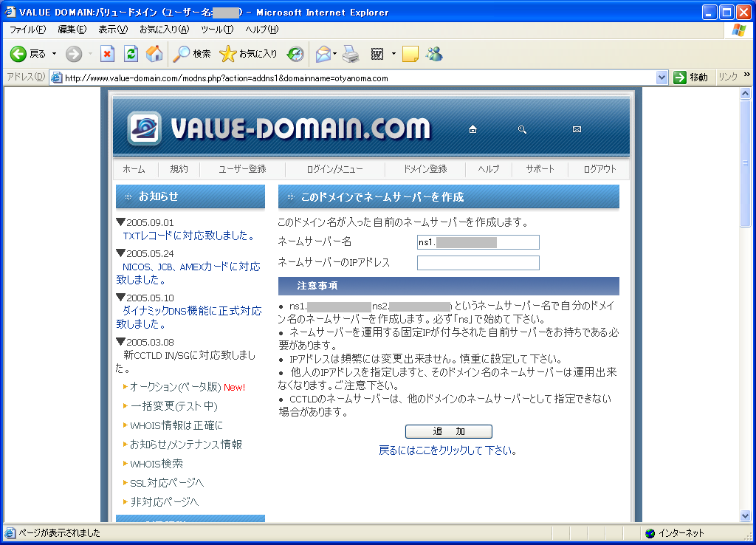Open the Back button history dropdown arrow
This screenshot has width=756, height=545.
click(54, 54)
